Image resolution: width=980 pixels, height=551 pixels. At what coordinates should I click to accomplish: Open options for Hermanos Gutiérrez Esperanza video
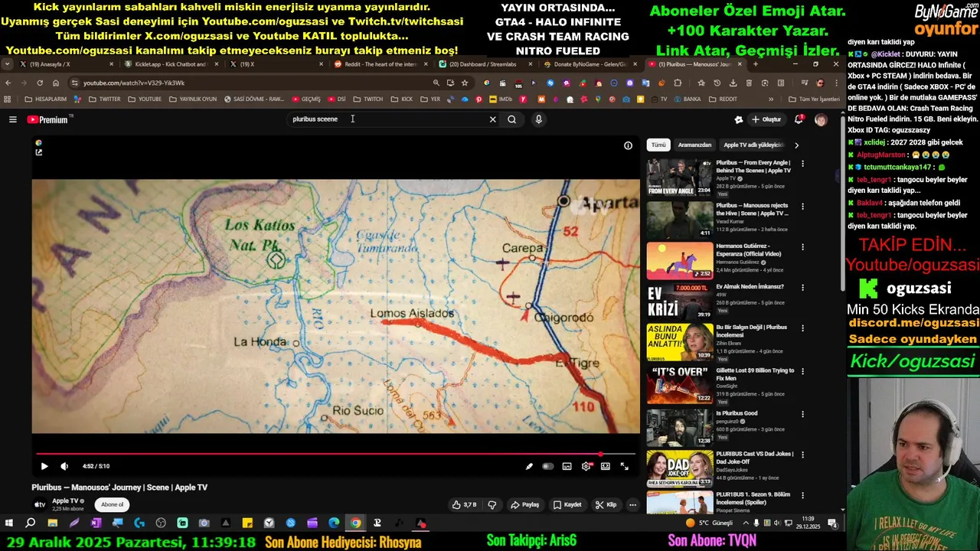click(x=802, y=247)
